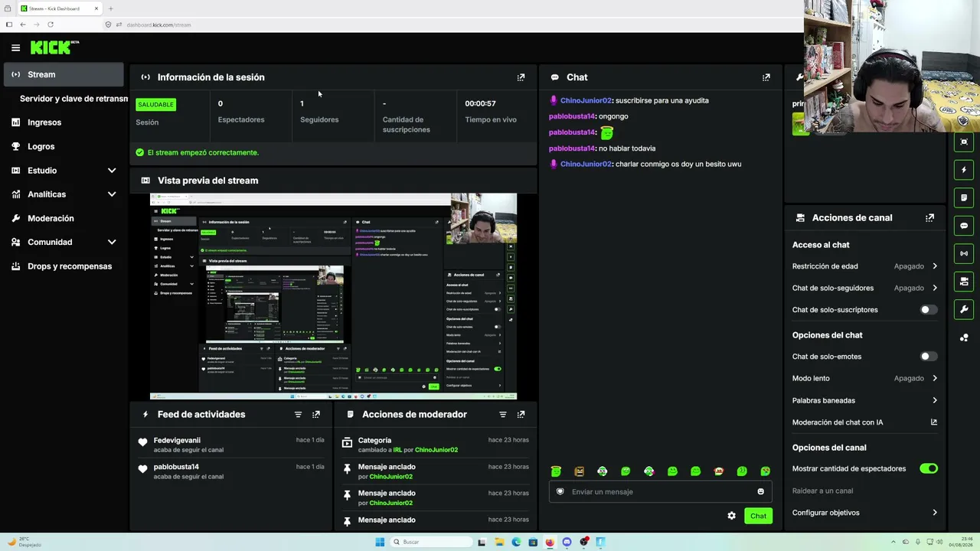This screenshot has width=980, height=551.
Task: Click the stream preview thumbnail
Action: [x=333, y=296]
